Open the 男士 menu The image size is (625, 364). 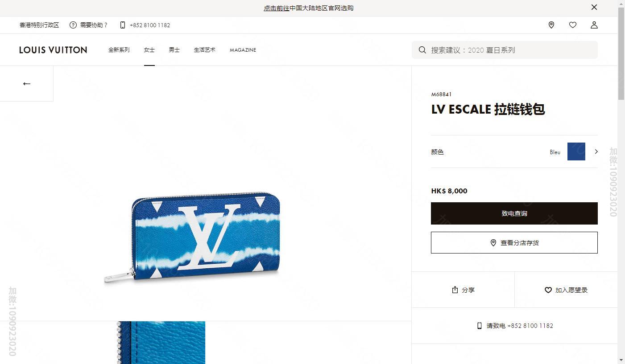coord(174,50)
